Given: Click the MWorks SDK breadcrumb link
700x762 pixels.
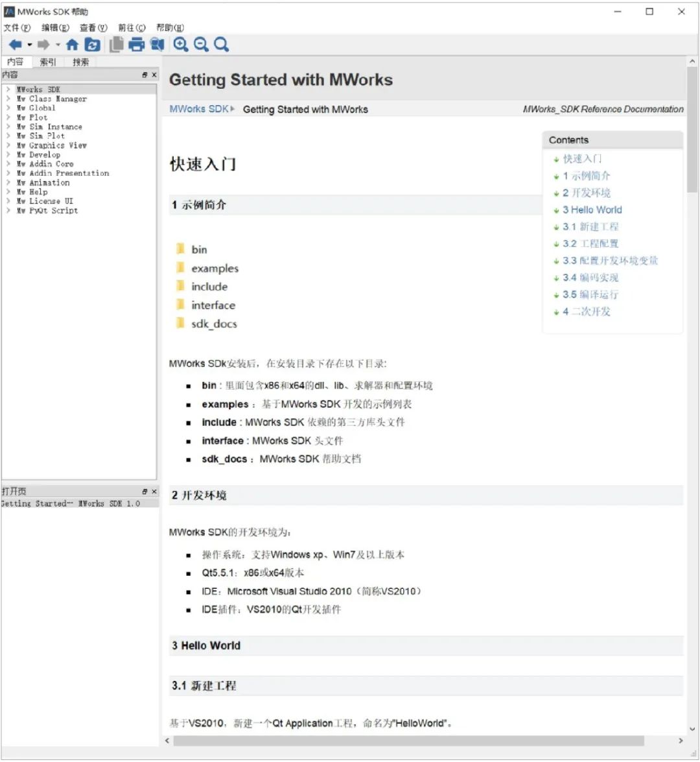Looking at the screenshot, I should [199, 109].
